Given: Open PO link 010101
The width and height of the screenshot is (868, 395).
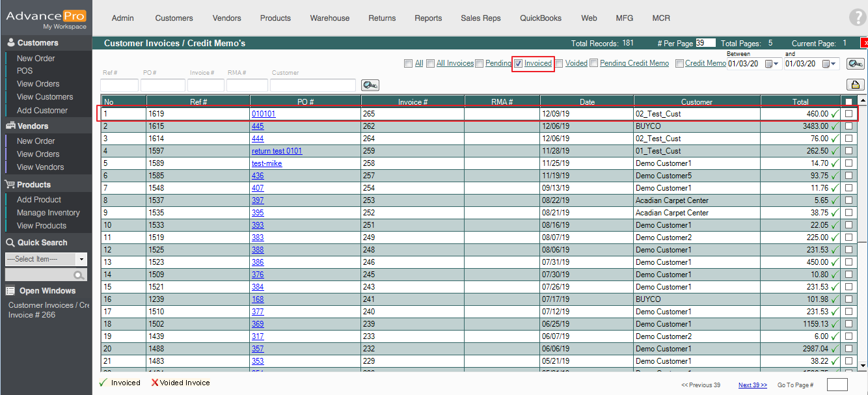Looking at the screenshot, I should (264, 114).
